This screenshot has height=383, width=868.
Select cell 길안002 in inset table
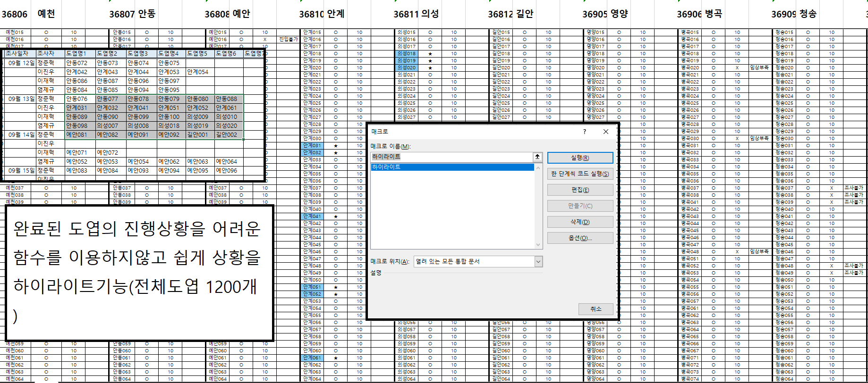229,135
